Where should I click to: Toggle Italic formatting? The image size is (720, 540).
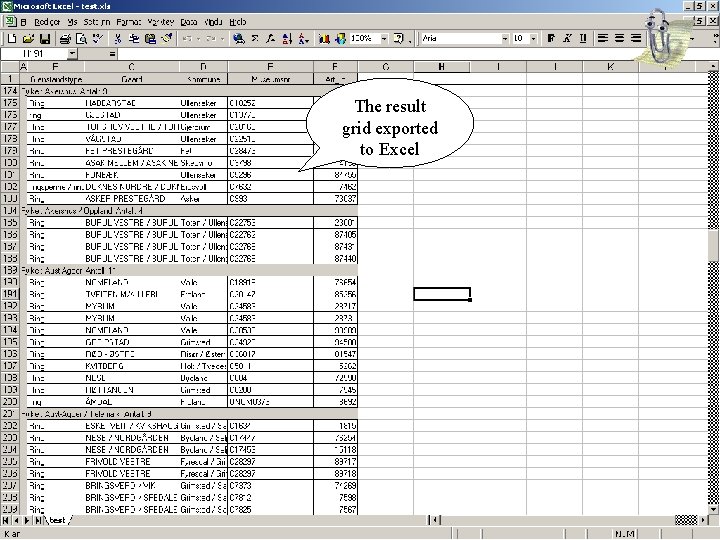click(567, 39)
